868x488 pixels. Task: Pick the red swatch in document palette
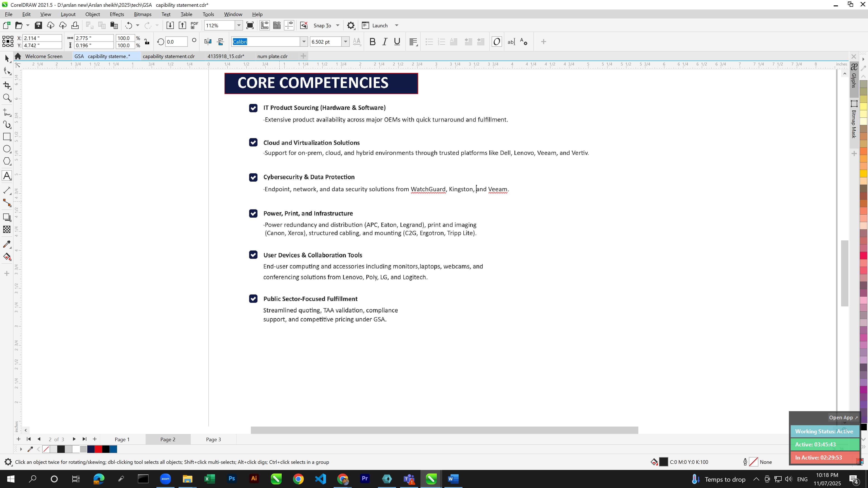coord(98,449)
